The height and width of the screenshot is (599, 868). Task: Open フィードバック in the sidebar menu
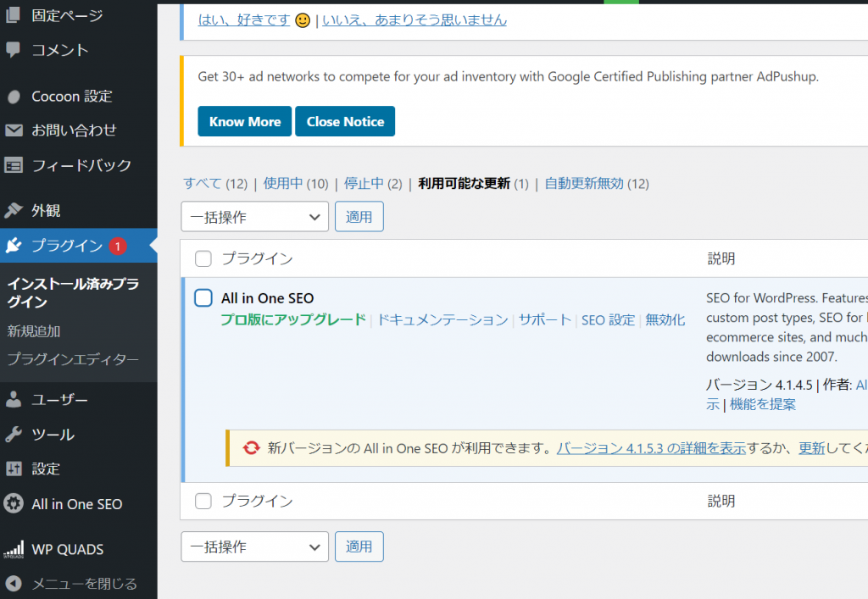(x=81, y=165)
